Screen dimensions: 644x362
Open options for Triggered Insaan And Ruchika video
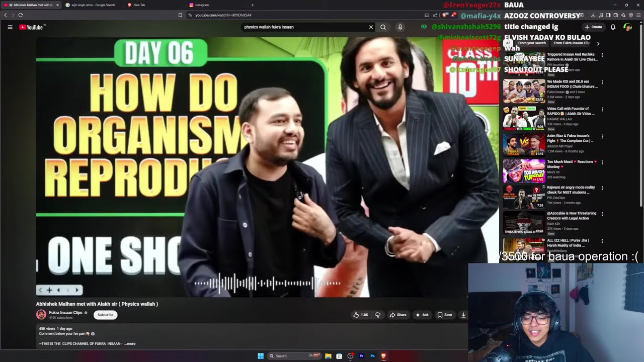[x=602, y=55]
